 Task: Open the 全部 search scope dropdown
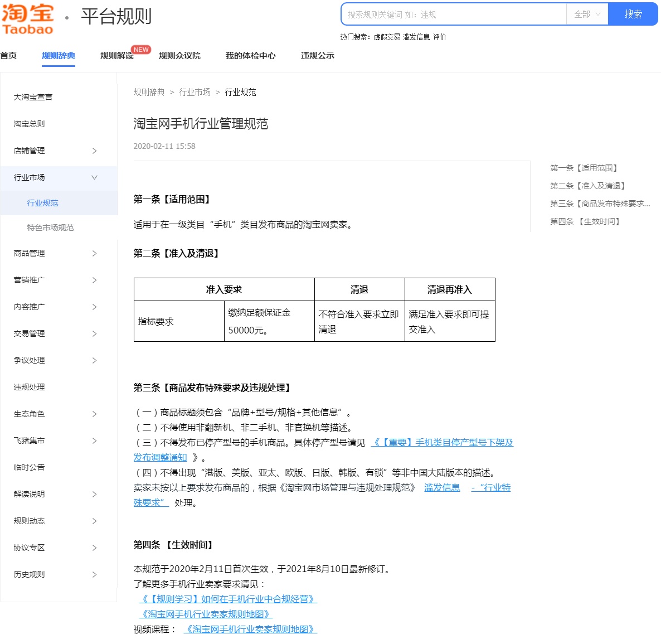coord(587,14)
